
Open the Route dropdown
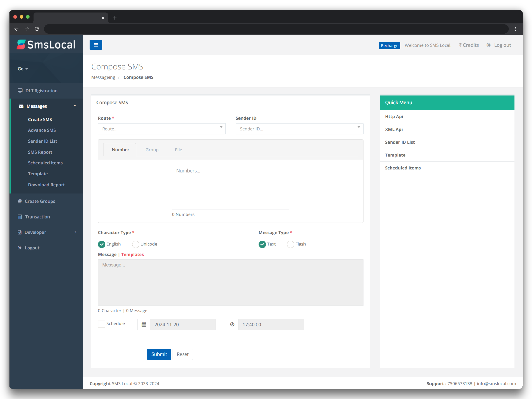tap(162, 129)
